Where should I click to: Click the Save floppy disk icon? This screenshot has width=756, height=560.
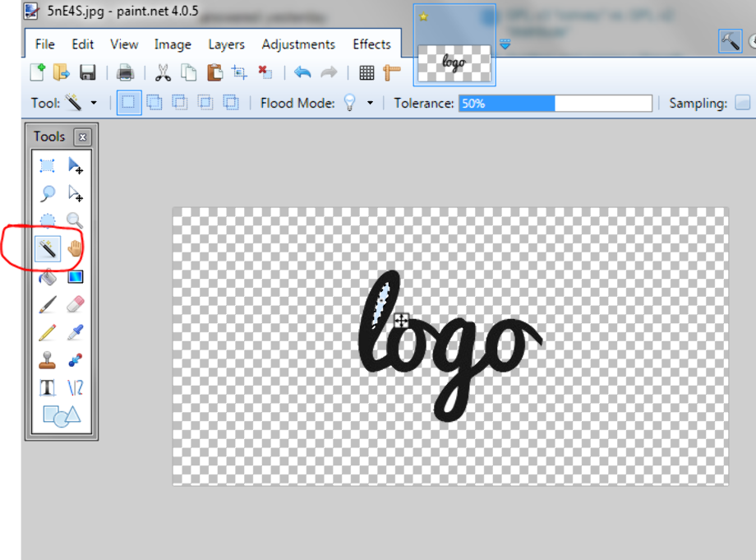[88, 72]
